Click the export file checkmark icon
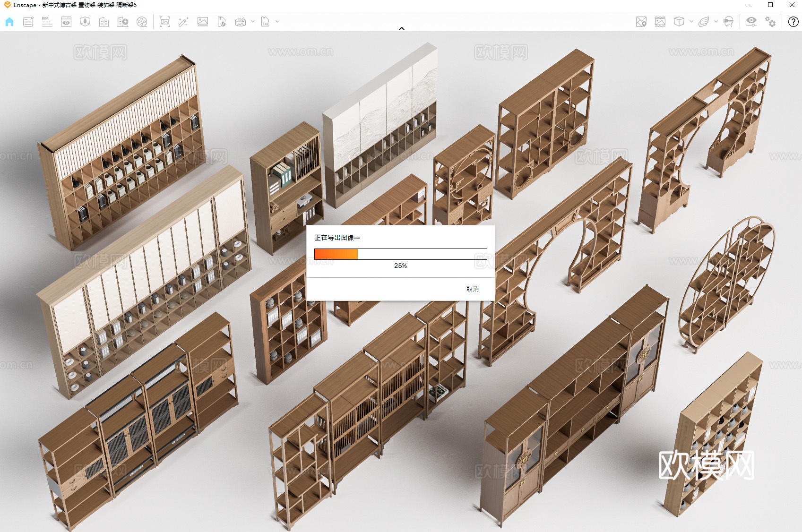 [222, 22]
